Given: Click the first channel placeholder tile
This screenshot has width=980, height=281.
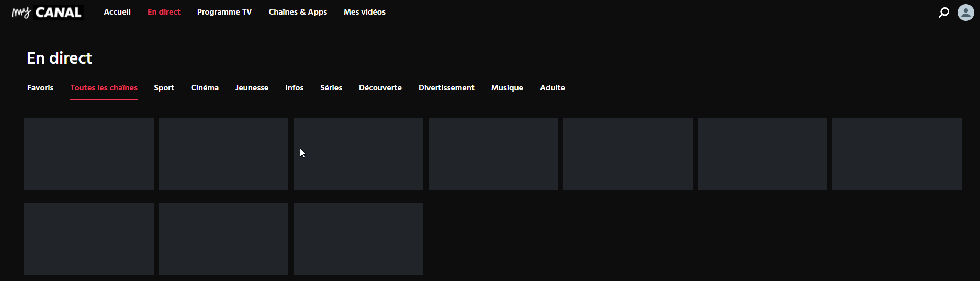Looking at the screenshot, I should (x=89, y=154).
